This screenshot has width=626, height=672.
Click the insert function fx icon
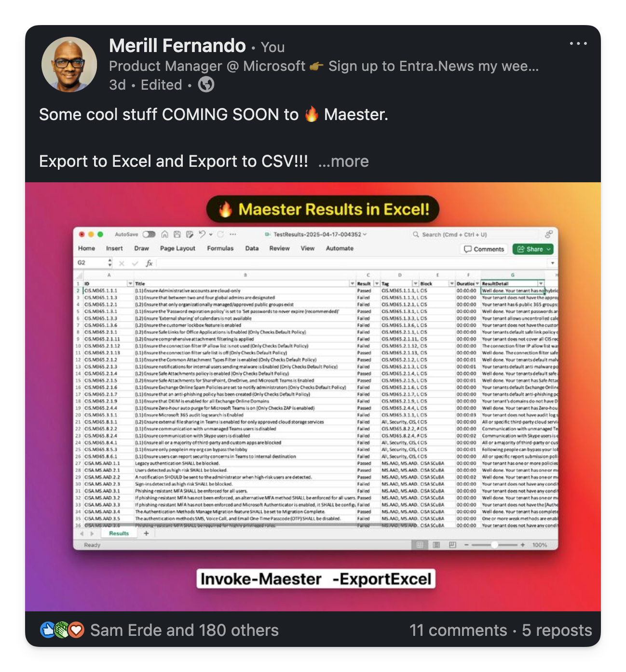click(149, 263)
